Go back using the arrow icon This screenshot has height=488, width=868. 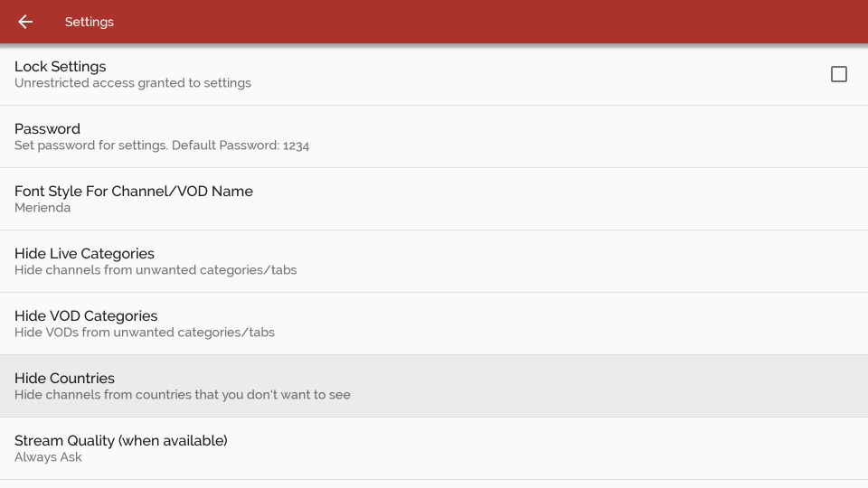click(25, 22)
